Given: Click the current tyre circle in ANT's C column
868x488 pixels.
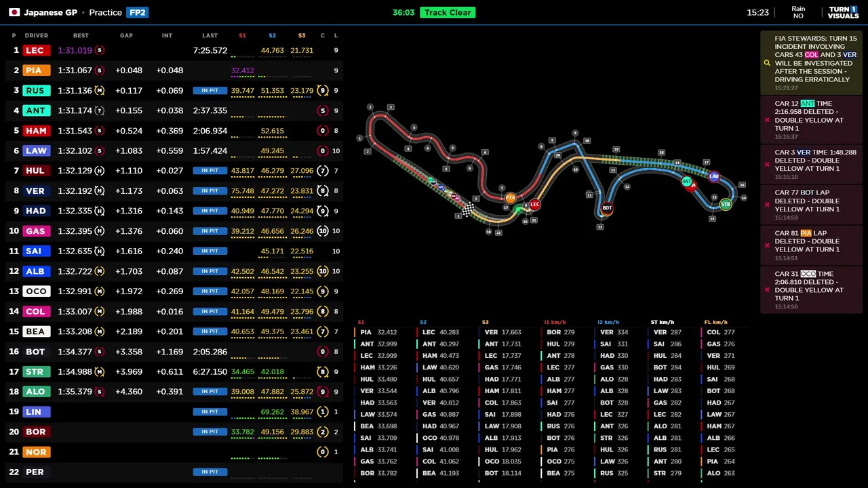Looking at the screenshot, I should pyautogui.click(x=323, y=110).
